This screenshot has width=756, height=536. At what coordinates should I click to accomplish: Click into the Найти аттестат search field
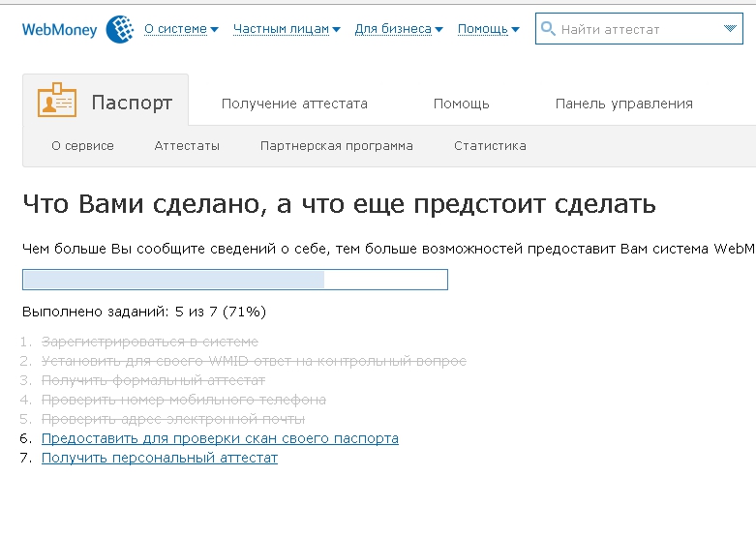click(x=639, y=29)
